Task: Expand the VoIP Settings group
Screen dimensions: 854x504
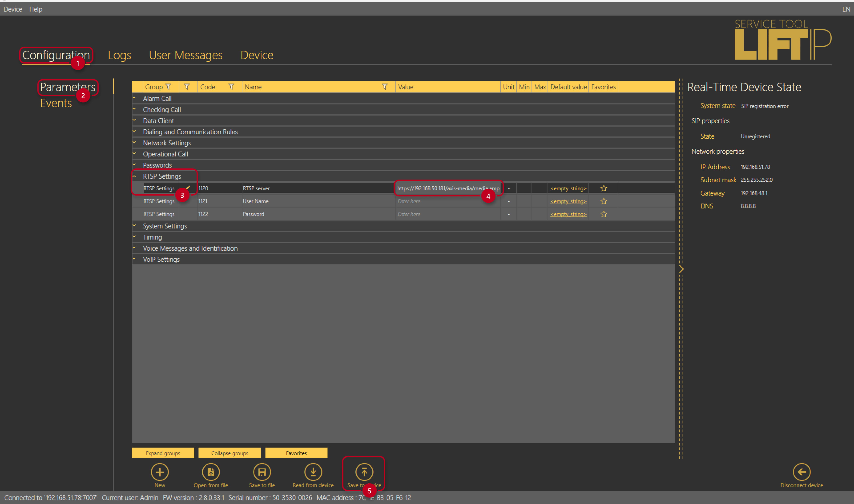Action: click(x=134, y=259)
